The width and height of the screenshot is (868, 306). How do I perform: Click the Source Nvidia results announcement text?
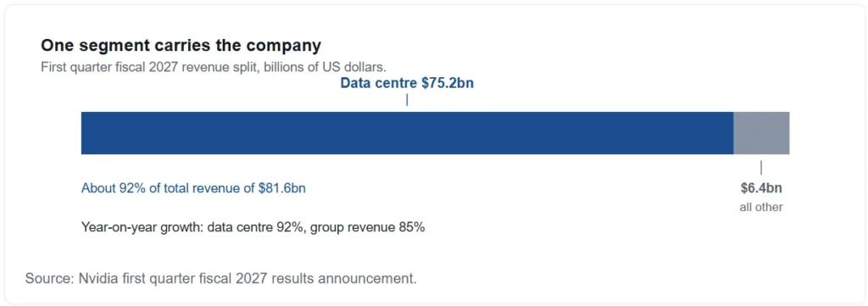tap(220, 278)
